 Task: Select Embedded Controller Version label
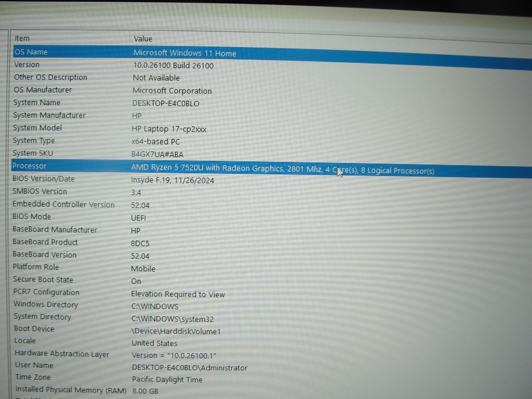click(x=63, y=204)
